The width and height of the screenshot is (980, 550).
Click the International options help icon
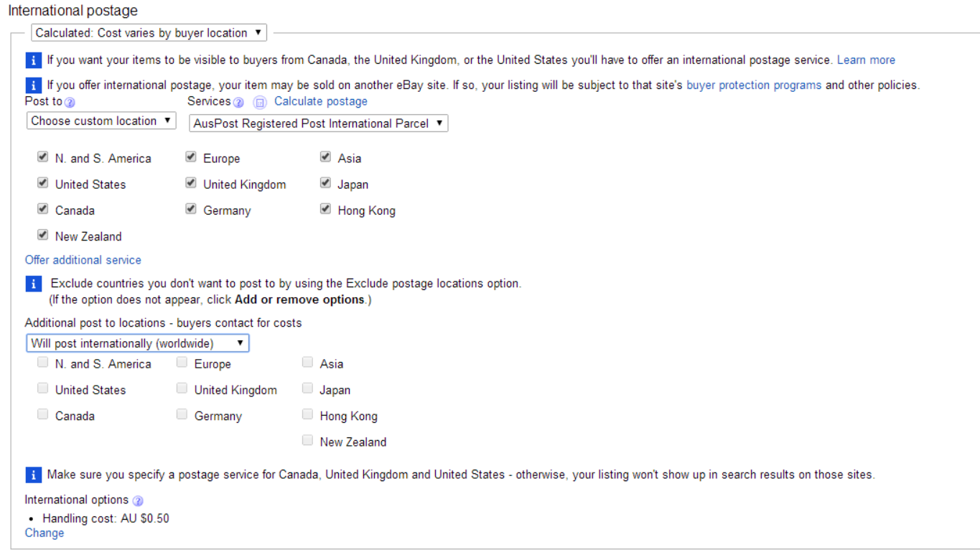[138, 501]
